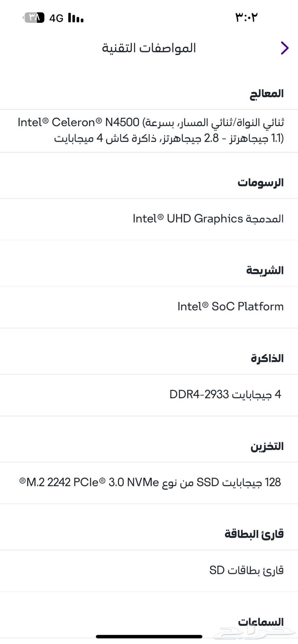Tap the cellular signal bars icon
The width and height of the screenshot is (298, 644).
76,17
